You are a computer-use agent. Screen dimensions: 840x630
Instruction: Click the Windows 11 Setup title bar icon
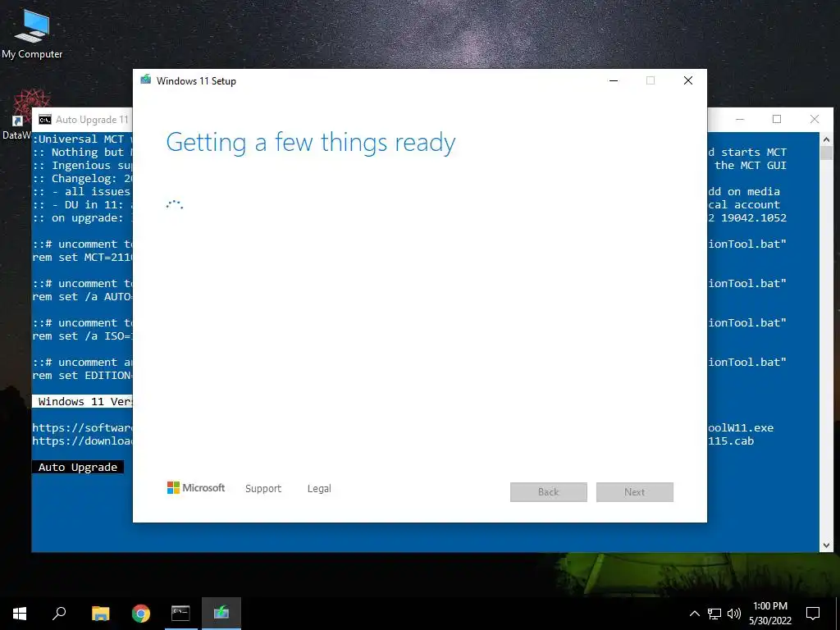pyautogui.click(x=146, y=80)
